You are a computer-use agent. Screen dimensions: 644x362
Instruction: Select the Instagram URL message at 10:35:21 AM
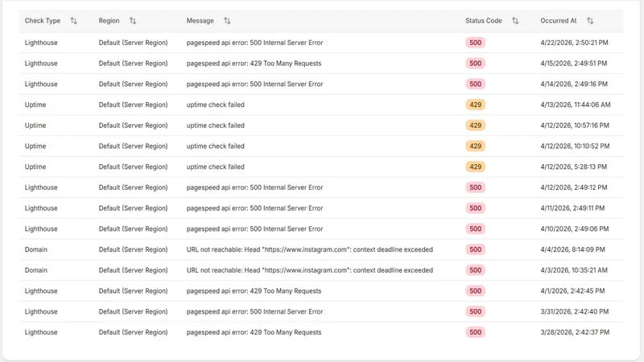(310, 270)
